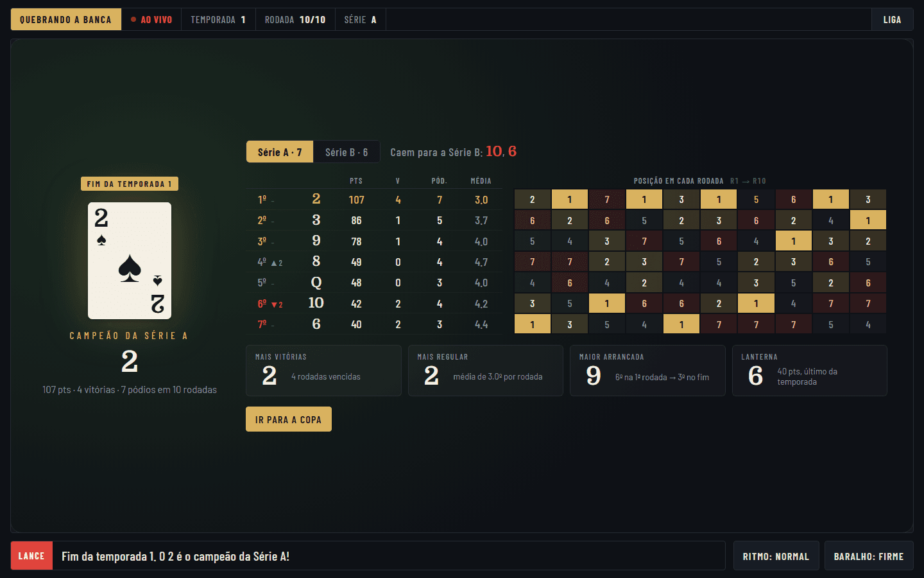
Task: Click the 1º position label in the standings
Action: [x=262, y=200]
